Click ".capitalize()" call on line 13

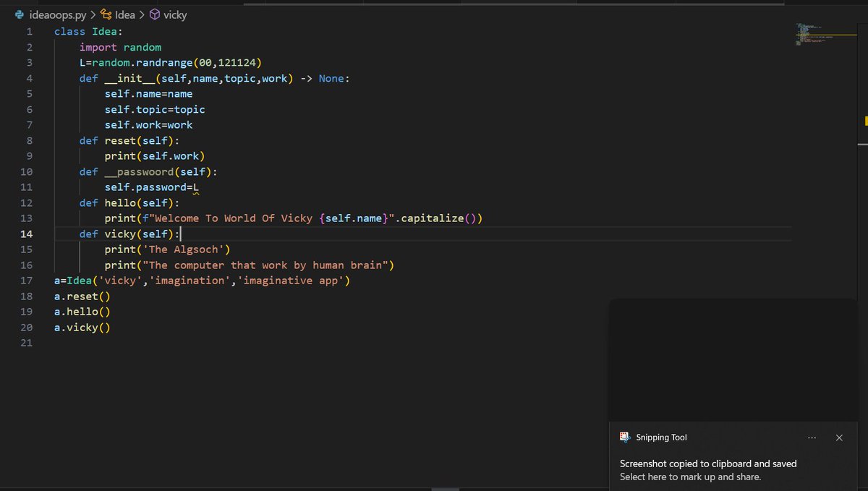(438, 218)
